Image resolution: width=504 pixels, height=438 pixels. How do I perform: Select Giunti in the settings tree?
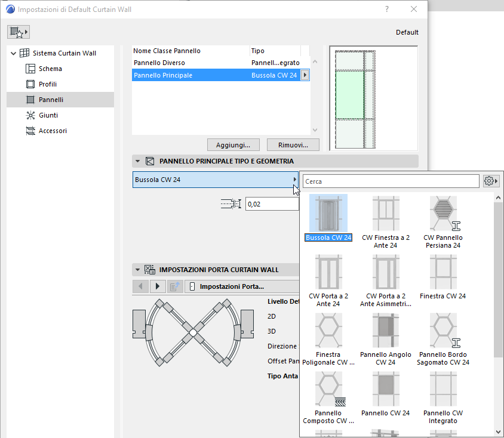click(x=48, y=115)
